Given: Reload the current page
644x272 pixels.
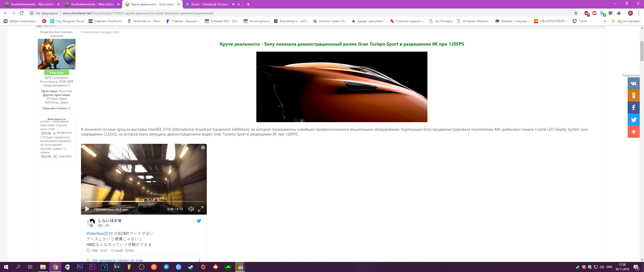Looking at the screenshot, I should pyautogui.click(x=22, y=13).
